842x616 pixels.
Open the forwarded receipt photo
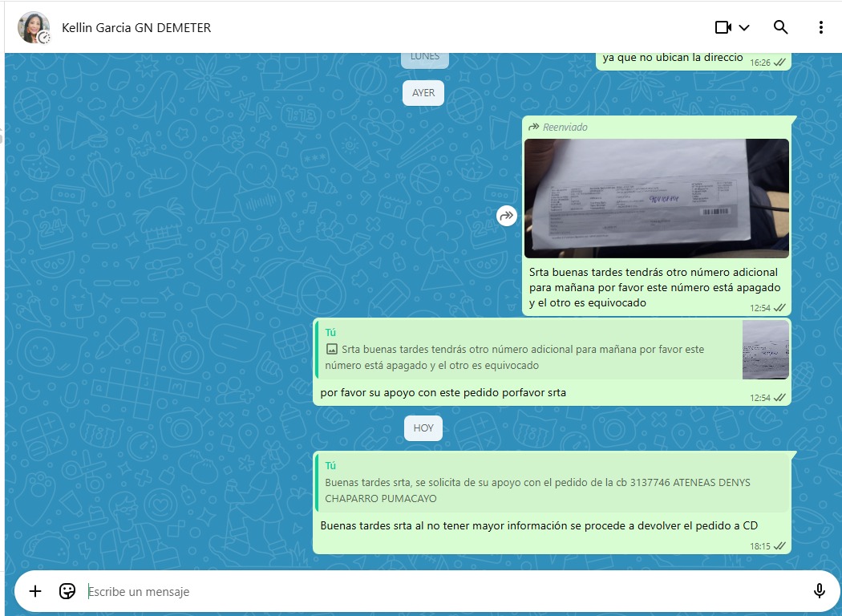(656, 198)
